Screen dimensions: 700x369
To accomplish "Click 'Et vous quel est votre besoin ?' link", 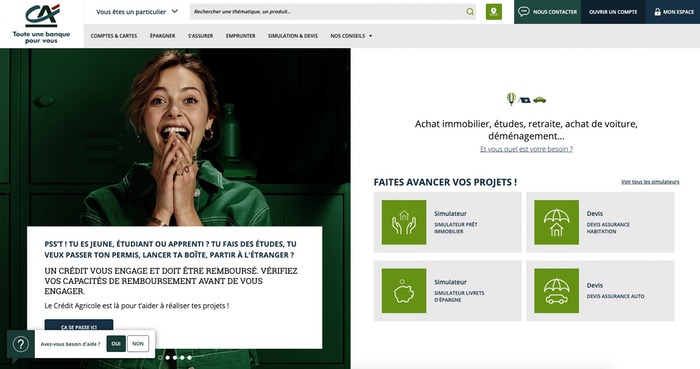I will tap(526, 149).
